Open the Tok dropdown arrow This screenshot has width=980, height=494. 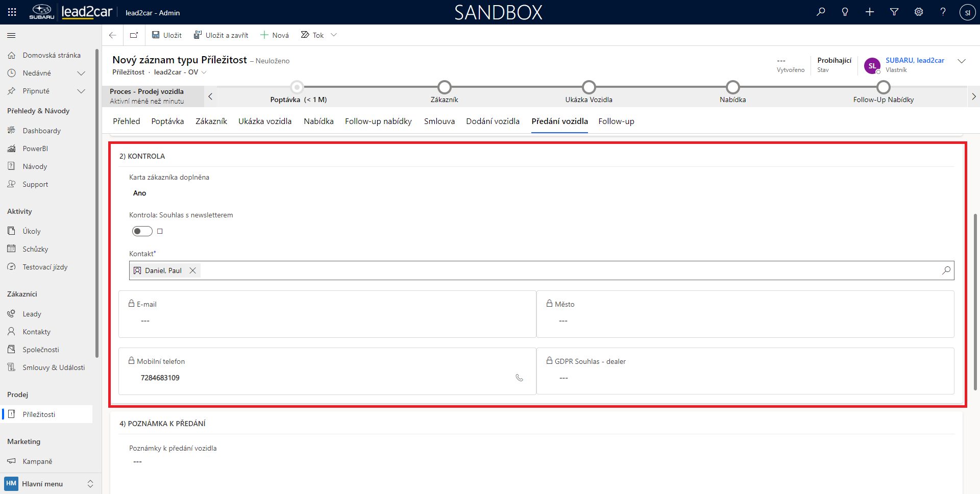334,35
